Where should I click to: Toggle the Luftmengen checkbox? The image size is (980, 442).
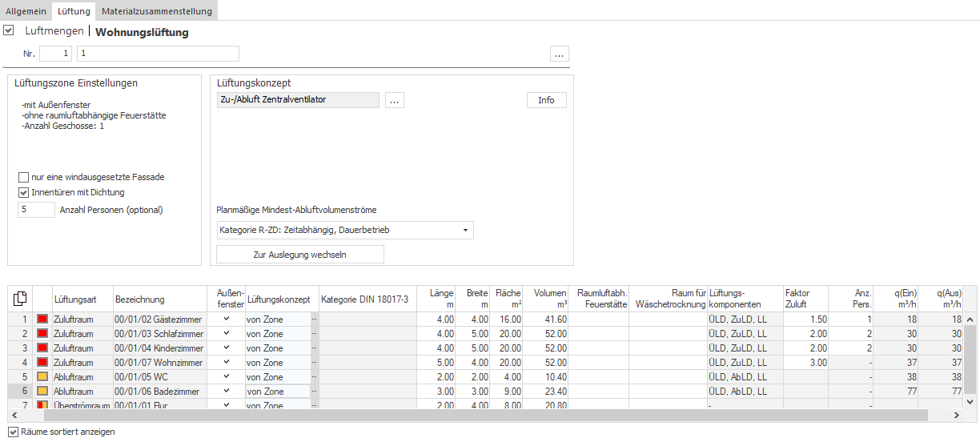(x=9, y=31)
